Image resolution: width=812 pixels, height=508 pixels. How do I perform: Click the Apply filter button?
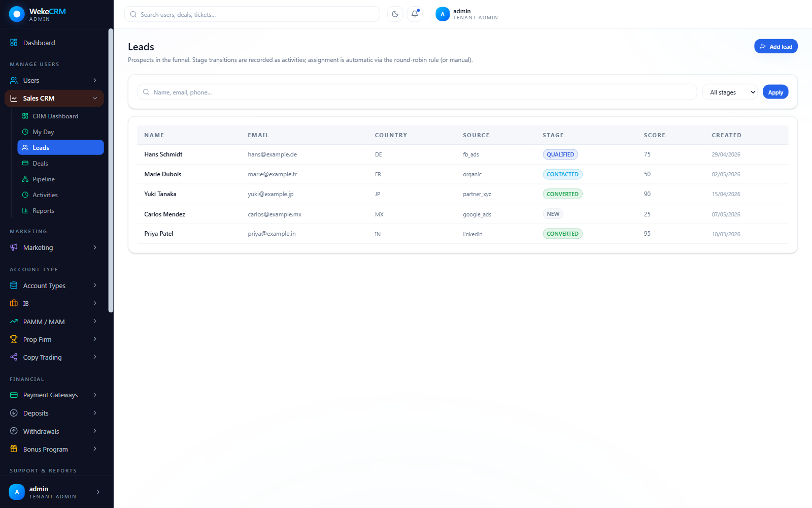point(775,92)
